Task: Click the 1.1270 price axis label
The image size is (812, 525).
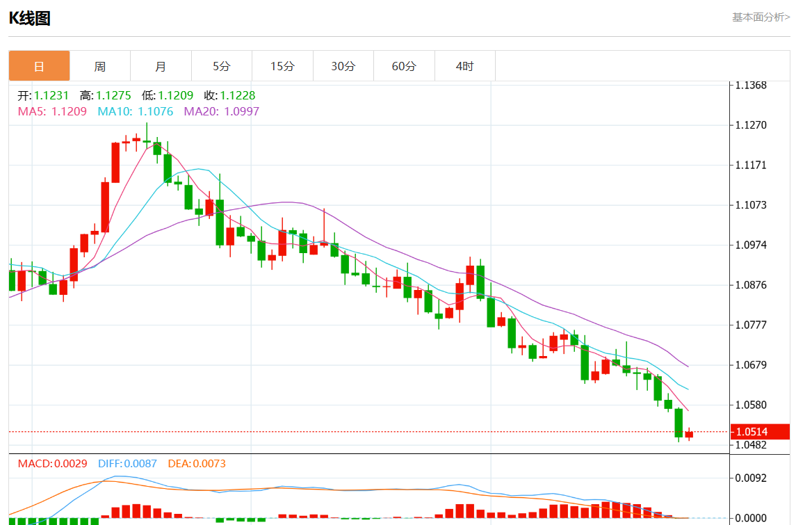Action: 751,124
